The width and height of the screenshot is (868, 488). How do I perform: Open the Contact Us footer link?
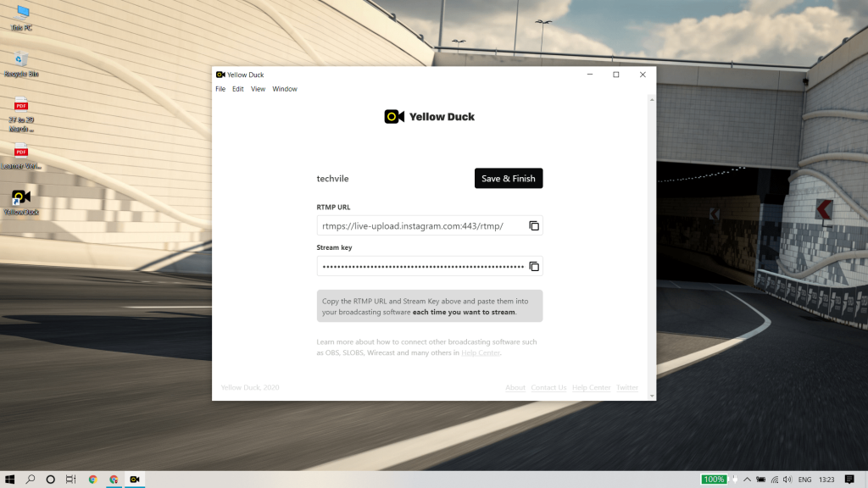(x=548, y=387)
